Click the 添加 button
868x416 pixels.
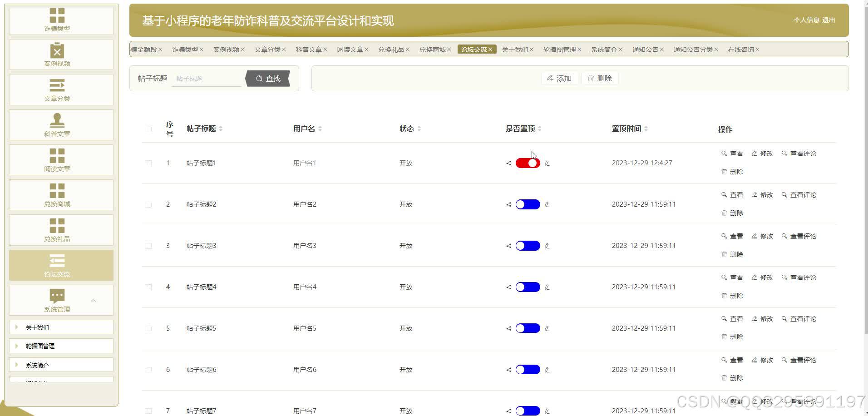[x=559, y=79]
